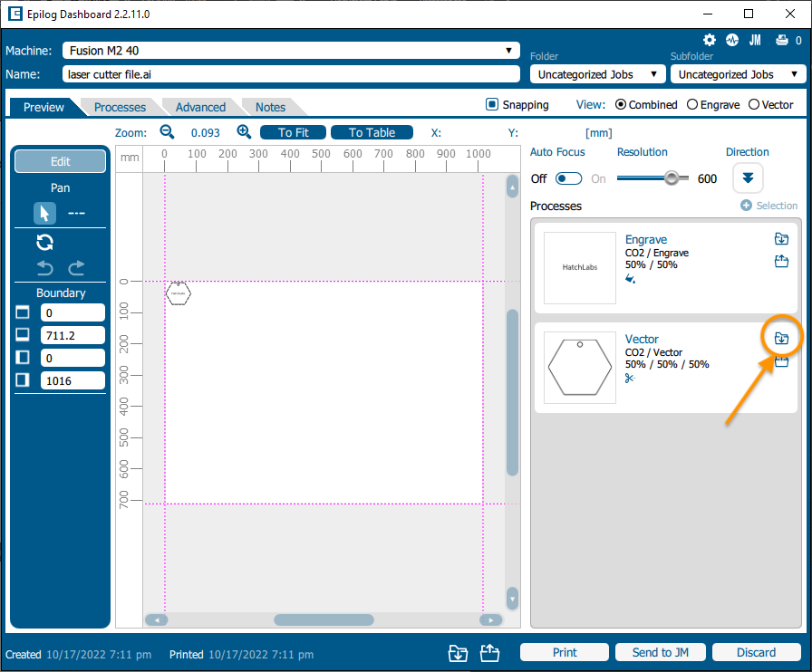Click the zoom out magnifier icon

point(167,132)
